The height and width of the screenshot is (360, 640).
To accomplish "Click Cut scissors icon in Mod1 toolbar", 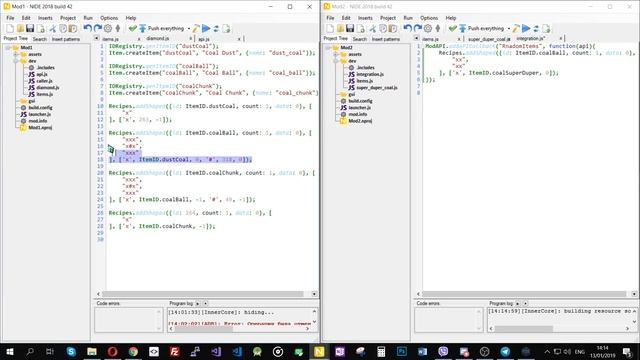I will click(x=53, y=29).
